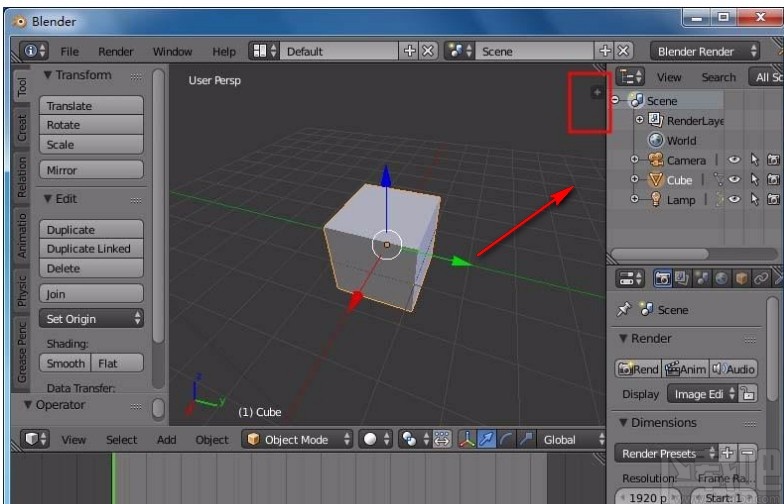Viewport: 784px width, 504px height.
Task: Select the Constraints chain-link properties tab
Action: point(760,278)
